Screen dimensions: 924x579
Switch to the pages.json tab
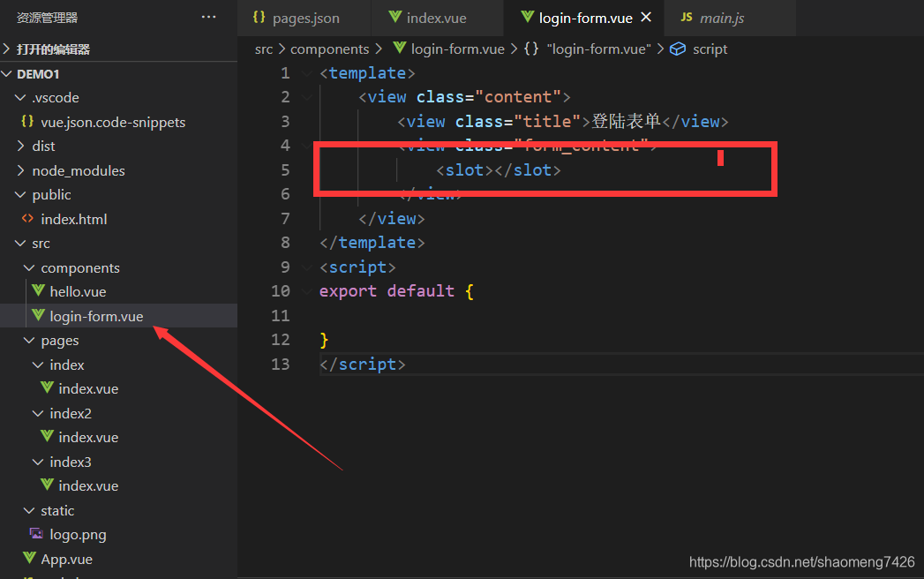click(304, 18)
